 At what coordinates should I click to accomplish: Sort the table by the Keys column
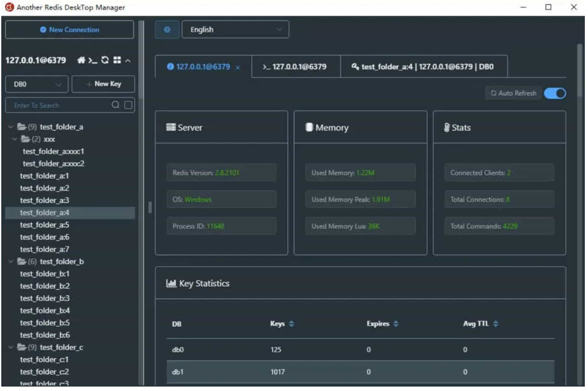coord(292,324)
